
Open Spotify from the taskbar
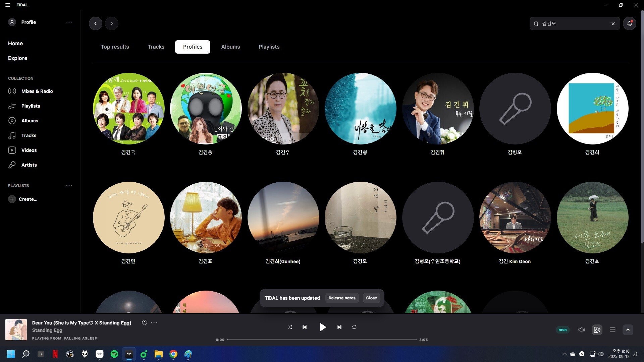pos(114,354)
